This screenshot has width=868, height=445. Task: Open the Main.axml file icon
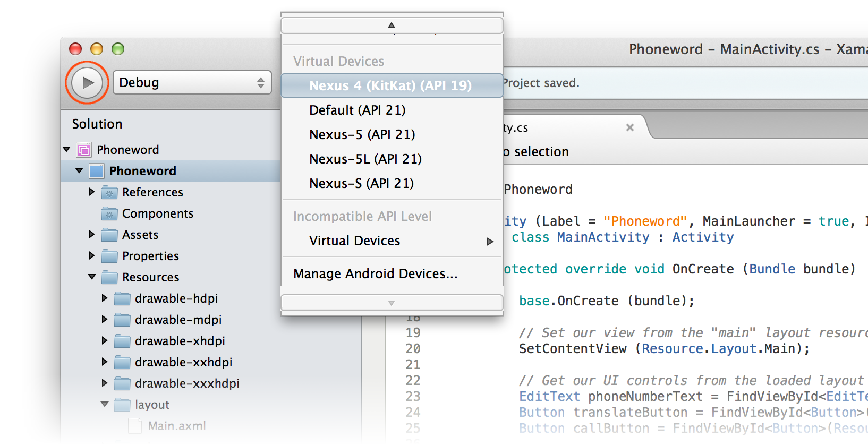(135, 426)
